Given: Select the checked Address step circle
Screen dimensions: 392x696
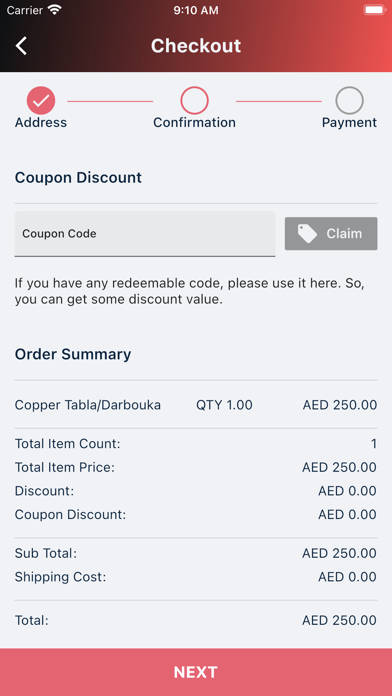Looking at the screenshot, I should [41, 101].
